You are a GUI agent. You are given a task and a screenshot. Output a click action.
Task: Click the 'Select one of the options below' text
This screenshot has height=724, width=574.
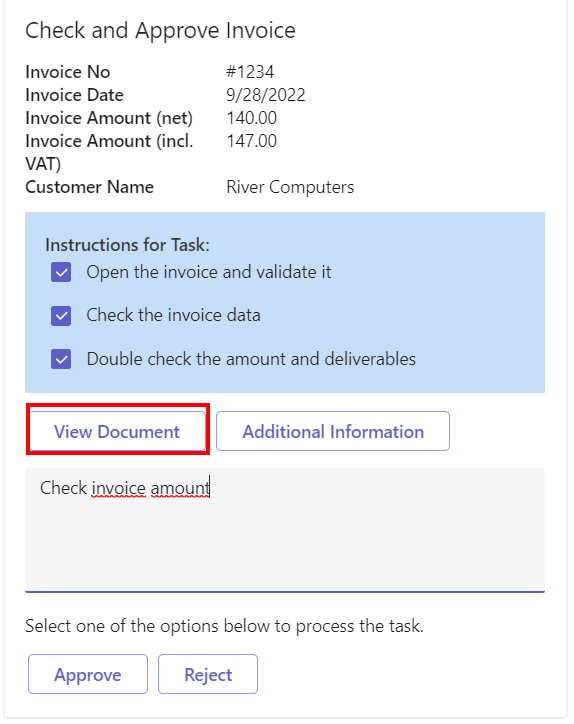click(x=224, y=626)
